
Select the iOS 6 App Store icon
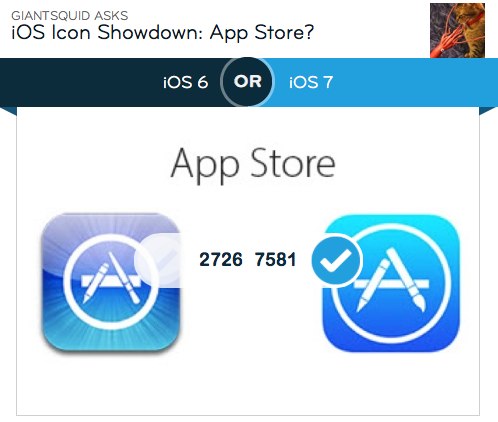coord(111,282)
